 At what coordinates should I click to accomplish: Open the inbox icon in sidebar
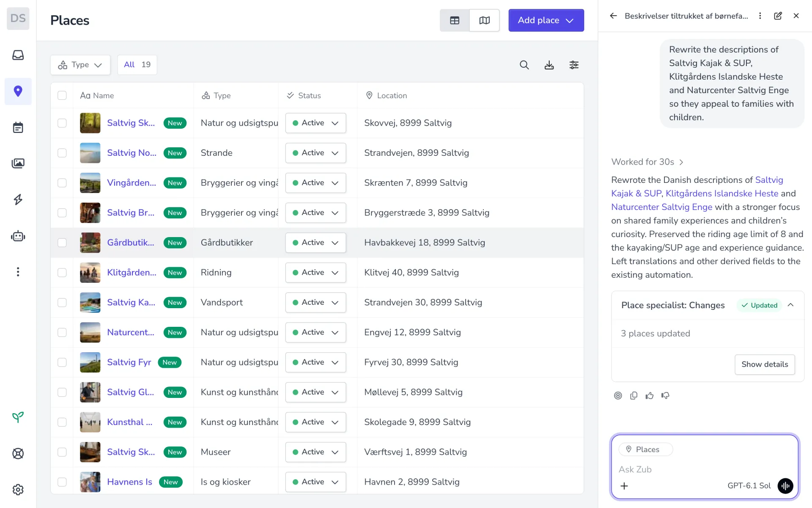[x=18, y=55]
